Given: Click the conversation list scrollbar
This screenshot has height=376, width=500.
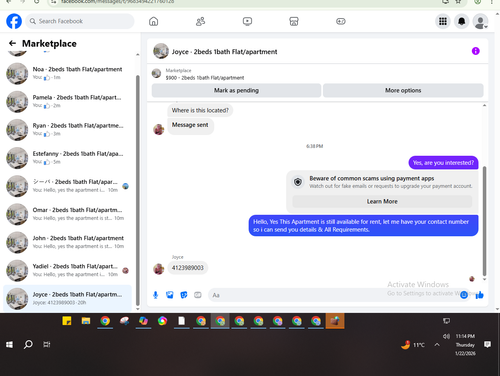Looking at the screenshot, I should click(x=138, y=190).
